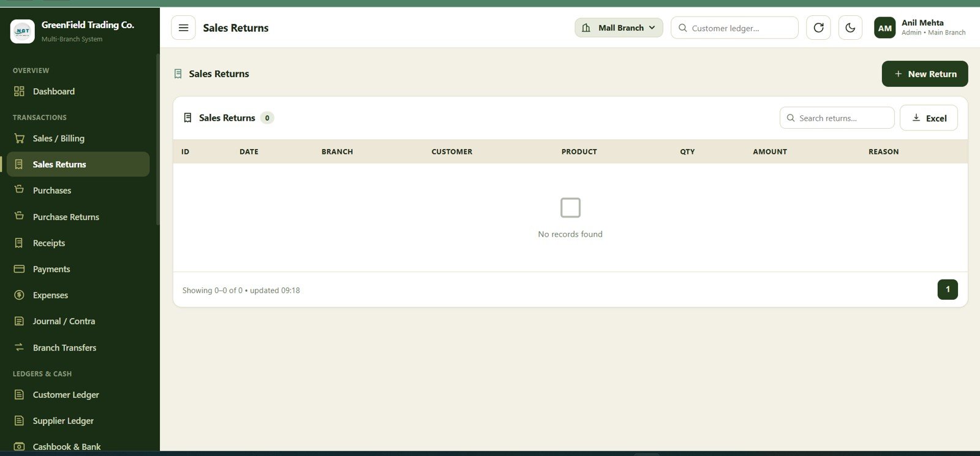Click the LEDGERS & CASH section label

click(42, 374)
